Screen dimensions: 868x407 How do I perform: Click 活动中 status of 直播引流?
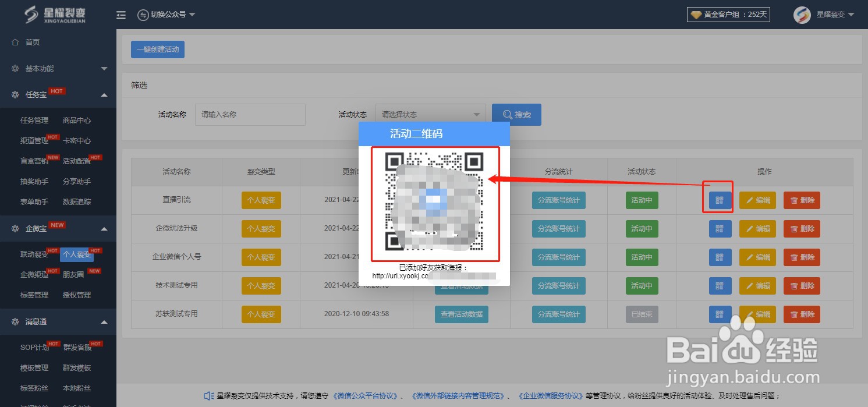point(642,200)
